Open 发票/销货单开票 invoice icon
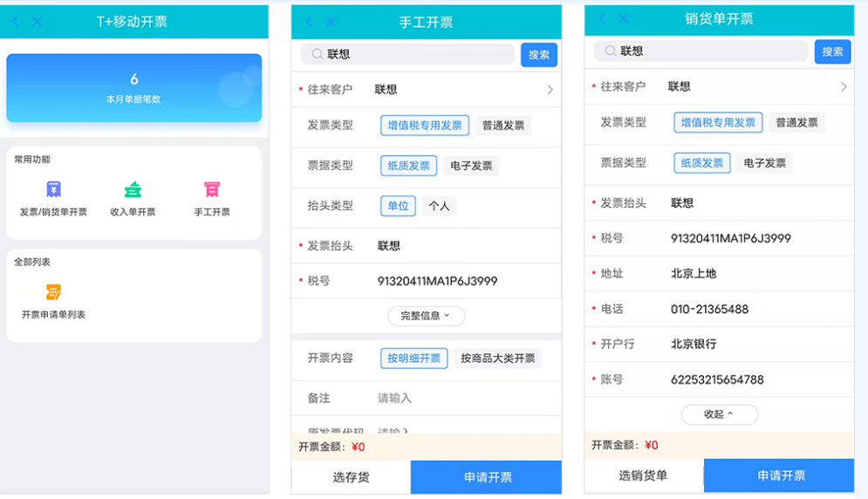This screenshot has width=868, height=499. coord(53,190)
